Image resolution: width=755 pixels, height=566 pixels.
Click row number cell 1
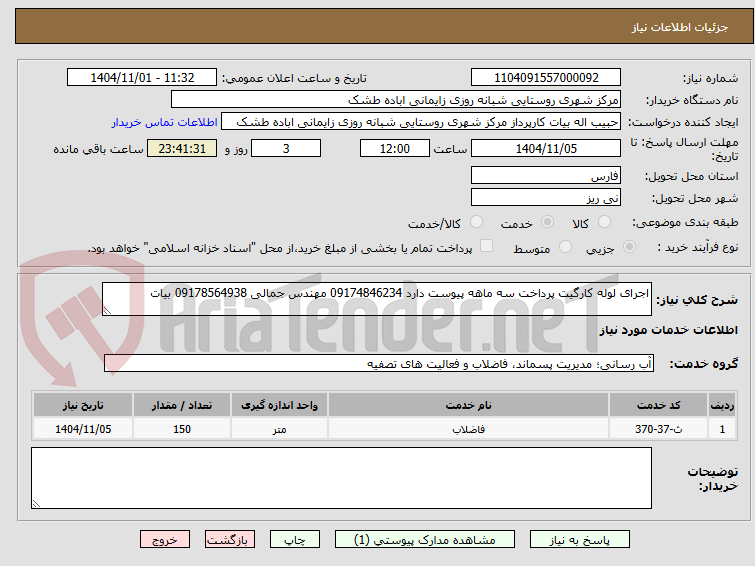[x=722, y=429]
